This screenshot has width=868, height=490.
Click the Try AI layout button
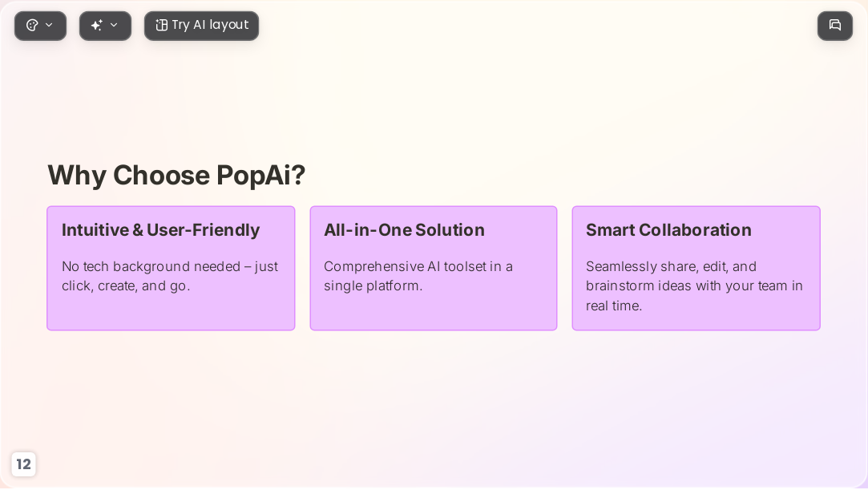(201, 26)
